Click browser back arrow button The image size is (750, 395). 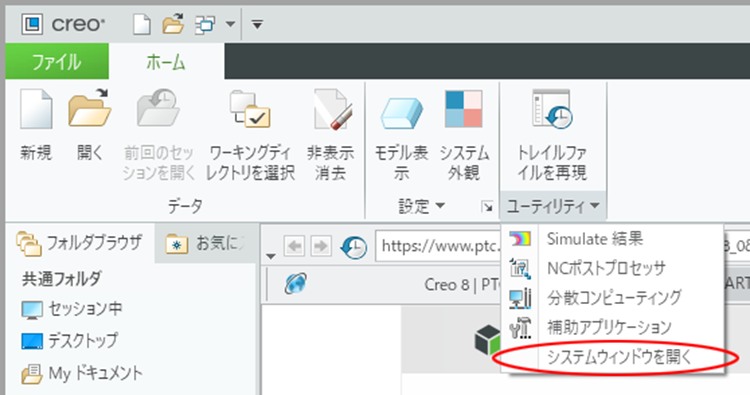point(294,246)
